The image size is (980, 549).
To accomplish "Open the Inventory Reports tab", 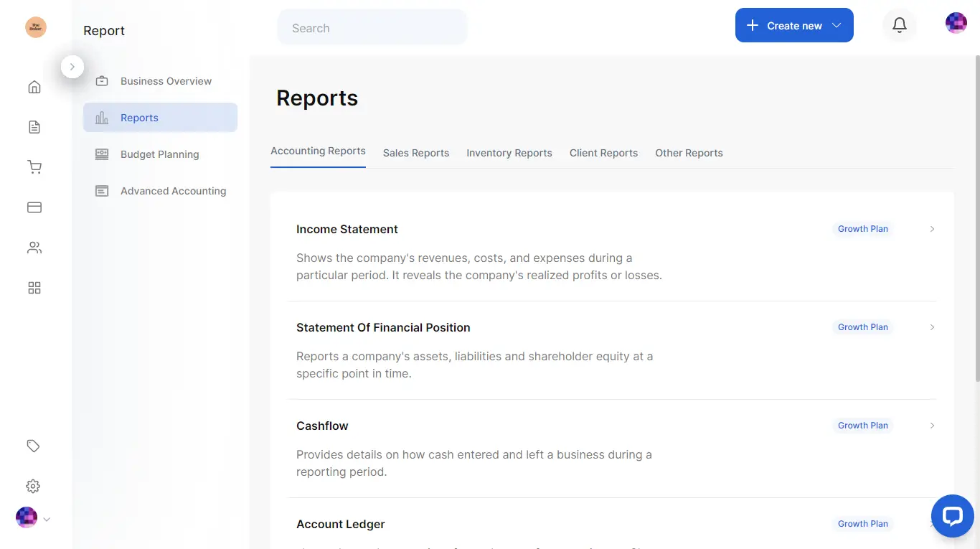I will point(509,153).
